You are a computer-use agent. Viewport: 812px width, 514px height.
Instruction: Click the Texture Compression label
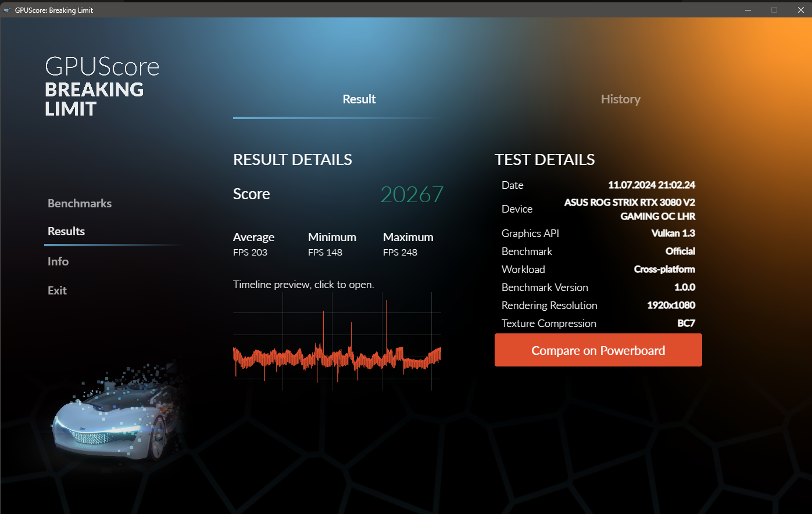(549, 324)
